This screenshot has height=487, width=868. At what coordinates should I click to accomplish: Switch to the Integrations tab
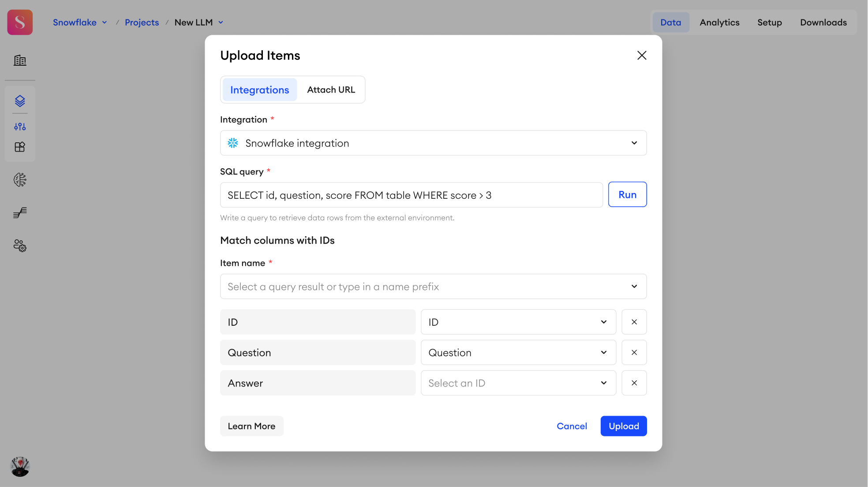(x=260, y=90)
